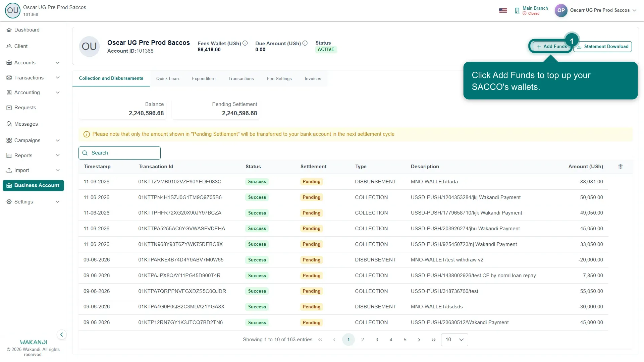The width and height of the screenshot is (644, 362).
Task: Click transaction ID 01KTP12RN7GY1K3JTCQ7BD2TN6
Action: (180, 322)
